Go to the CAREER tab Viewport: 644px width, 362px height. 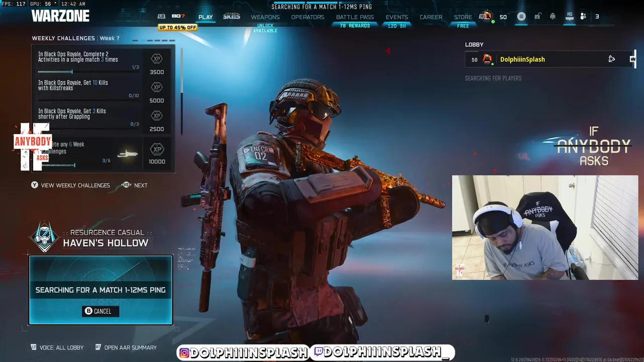[x=431, y=17]
